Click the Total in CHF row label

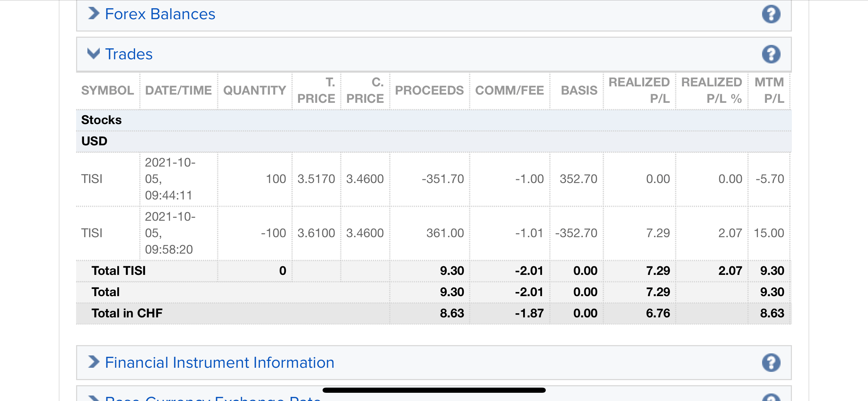(x=127, y=313)
